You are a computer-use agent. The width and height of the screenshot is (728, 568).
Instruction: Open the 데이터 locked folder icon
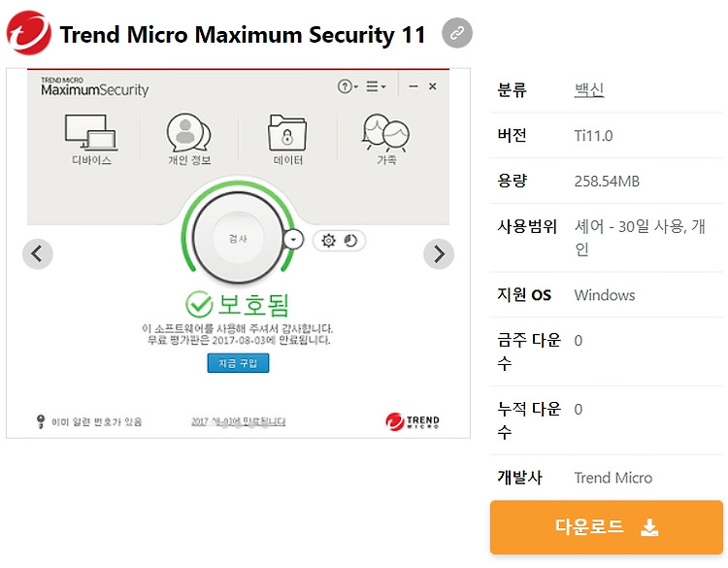point(288,139)
